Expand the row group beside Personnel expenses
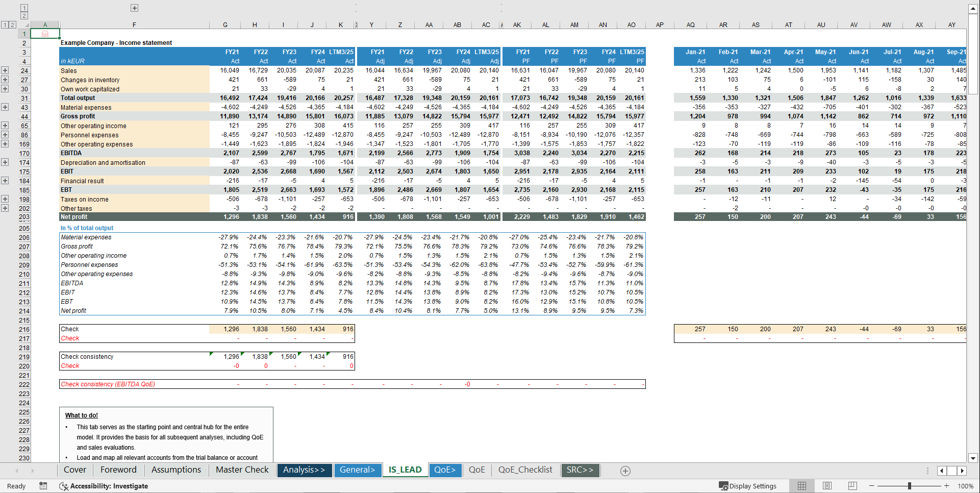 coord(5,134)
